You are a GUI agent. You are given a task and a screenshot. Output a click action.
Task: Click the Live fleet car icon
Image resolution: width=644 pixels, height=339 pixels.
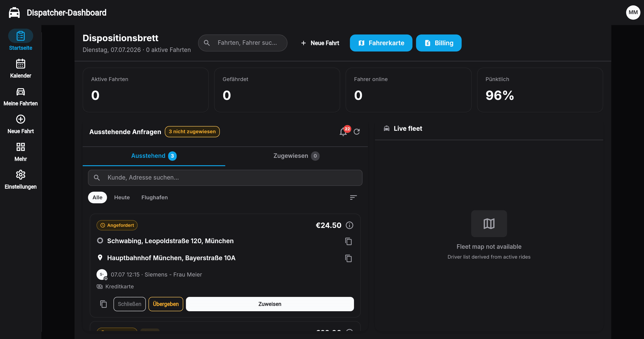point(386,129)
